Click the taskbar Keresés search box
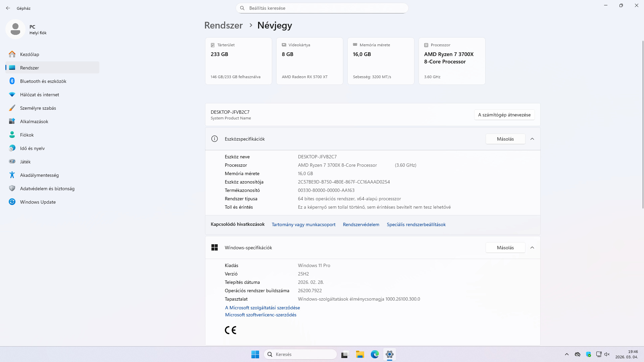Viewport: 644px width, 362px height. click(300, 354)
